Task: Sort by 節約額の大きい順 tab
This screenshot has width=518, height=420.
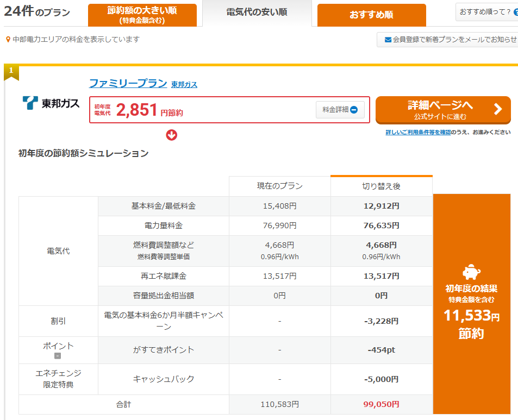Action: point(142,15)
